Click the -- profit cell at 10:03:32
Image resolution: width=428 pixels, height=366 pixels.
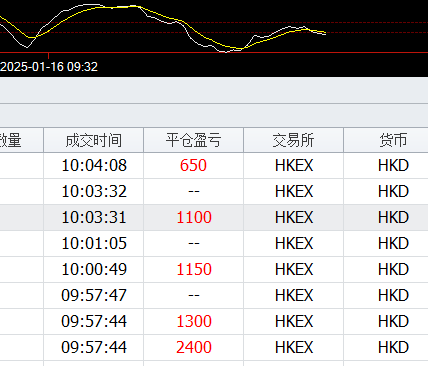[194, 191]
